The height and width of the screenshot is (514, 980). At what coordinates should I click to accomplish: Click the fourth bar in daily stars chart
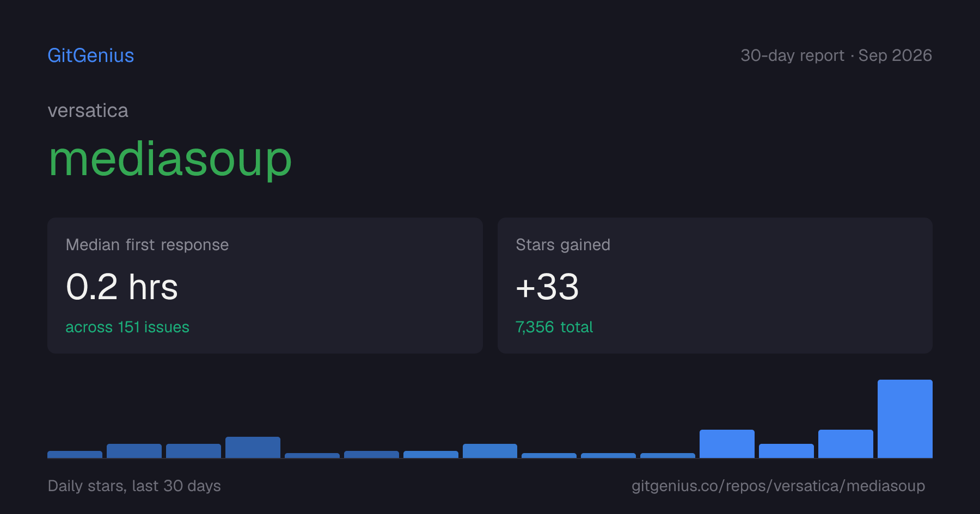click(253, 447)
